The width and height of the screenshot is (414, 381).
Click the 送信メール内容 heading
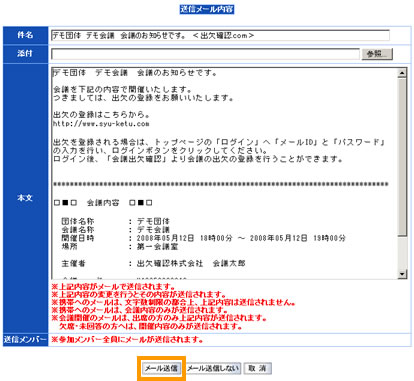pyautogui.click(x=207, y=9)
